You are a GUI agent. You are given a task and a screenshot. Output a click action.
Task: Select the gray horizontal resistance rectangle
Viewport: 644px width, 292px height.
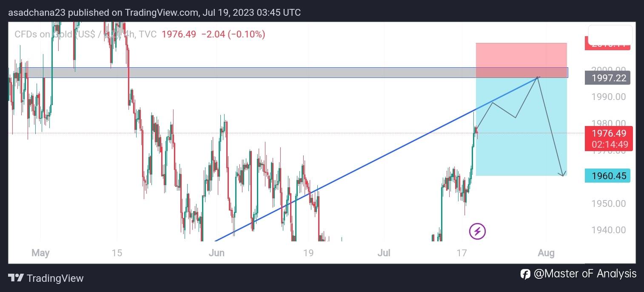(x=255, y=73)
